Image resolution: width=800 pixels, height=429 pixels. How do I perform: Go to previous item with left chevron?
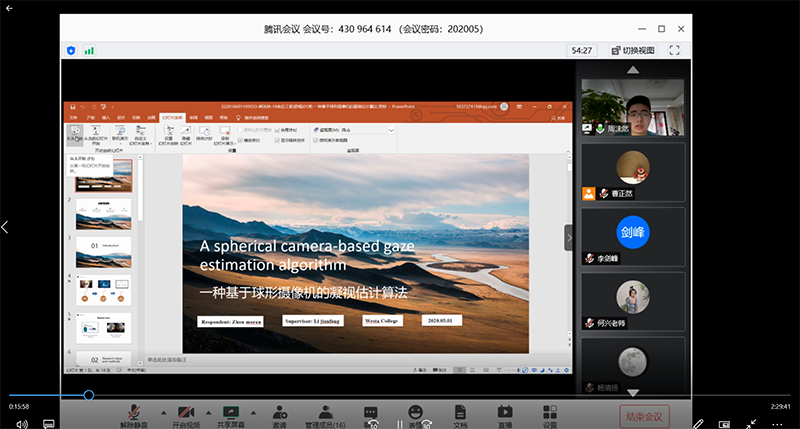(6, 227)
